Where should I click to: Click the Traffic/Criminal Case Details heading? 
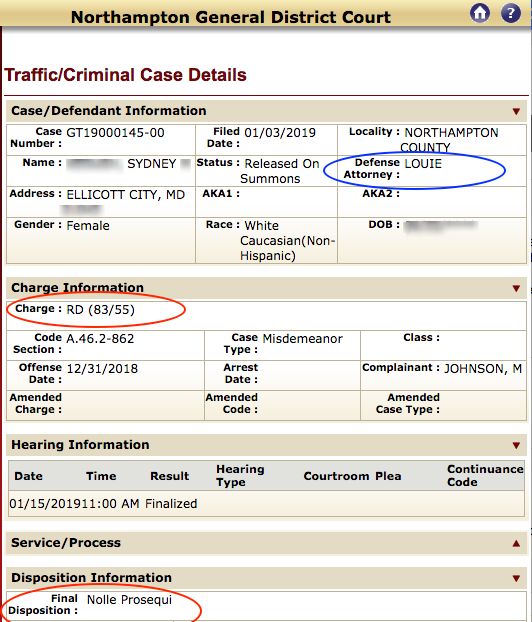point(125,75)
